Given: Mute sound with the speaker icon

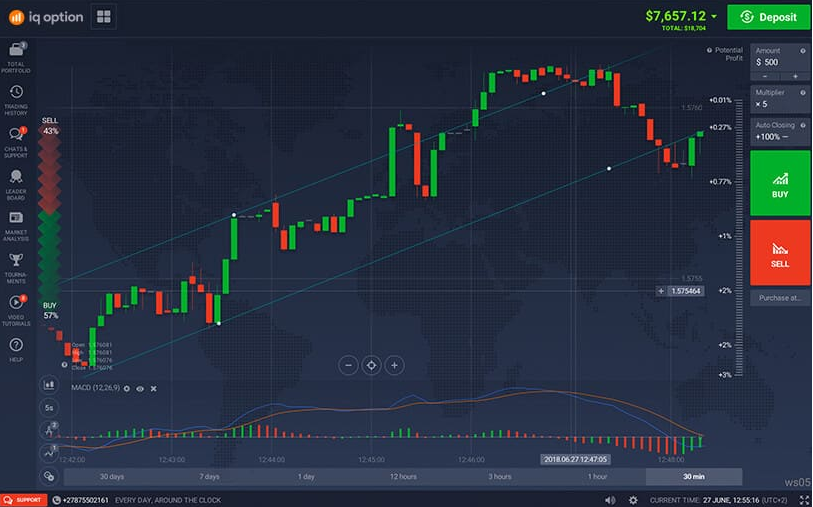Looking at the screenshot, I should 607,499.
